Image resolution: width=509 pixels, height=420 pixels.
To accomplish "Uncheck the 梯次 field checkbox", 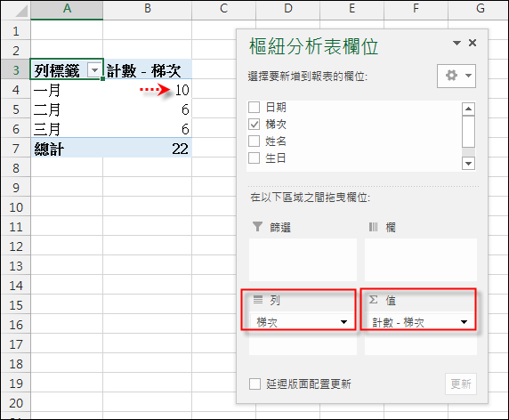I will (254, 124).
